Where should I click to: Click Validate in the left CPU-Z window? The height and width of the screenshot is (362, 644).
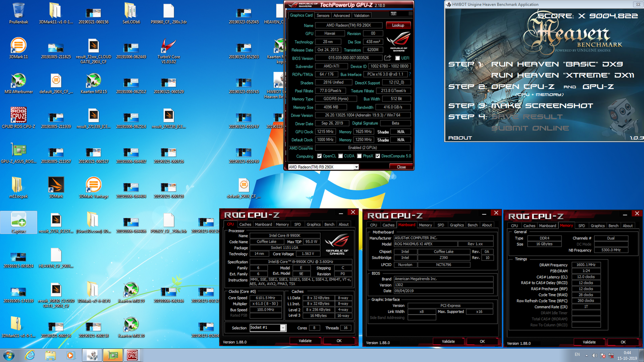305,341
